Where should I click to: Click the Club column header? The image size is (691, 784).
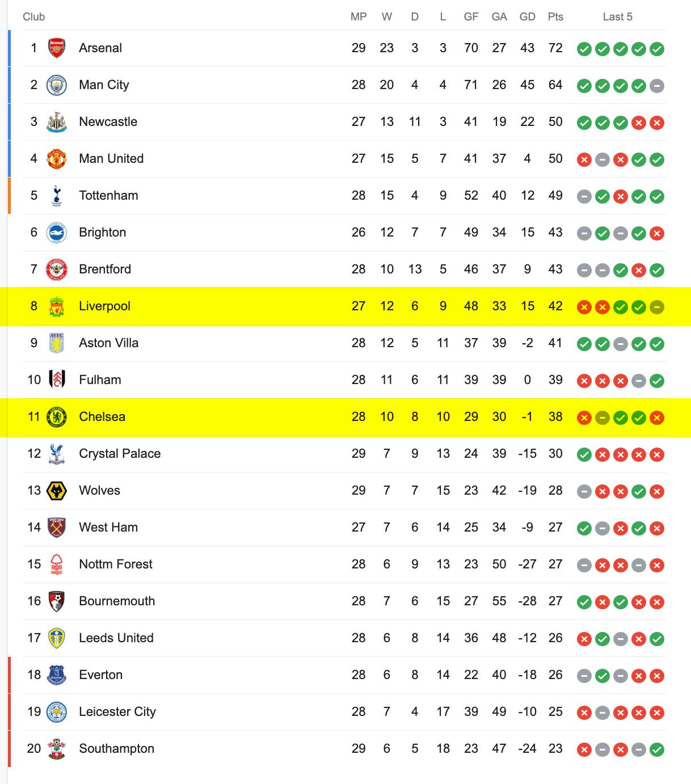pyautogui.click(x=33, y=16)
